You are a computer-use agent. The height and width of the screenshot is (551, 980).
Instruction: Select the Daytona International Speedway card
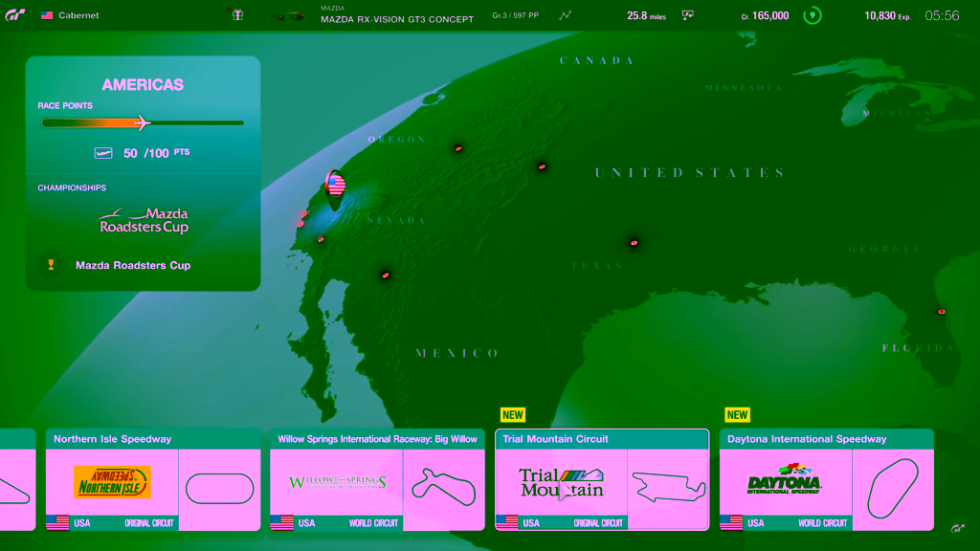826,479
